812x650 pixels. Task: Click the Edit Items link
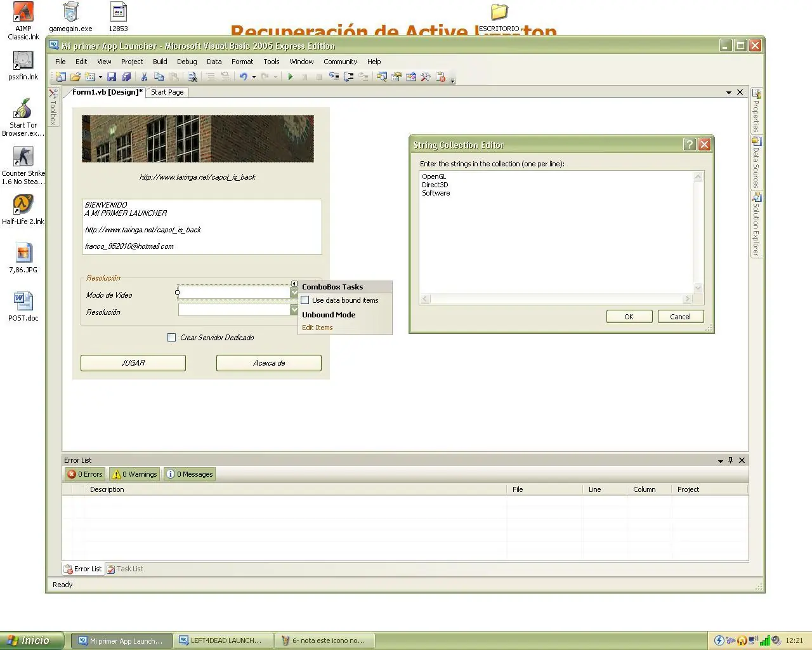(317, 328)
